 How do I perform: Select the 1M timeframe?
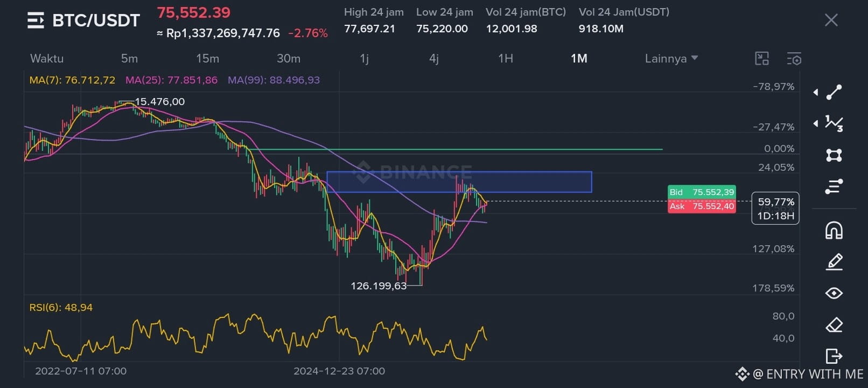click(x=579, y=58)
